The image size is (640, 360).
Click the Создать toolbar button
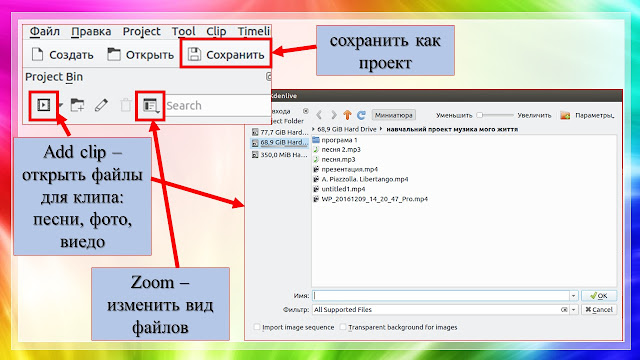click(62, 55)
